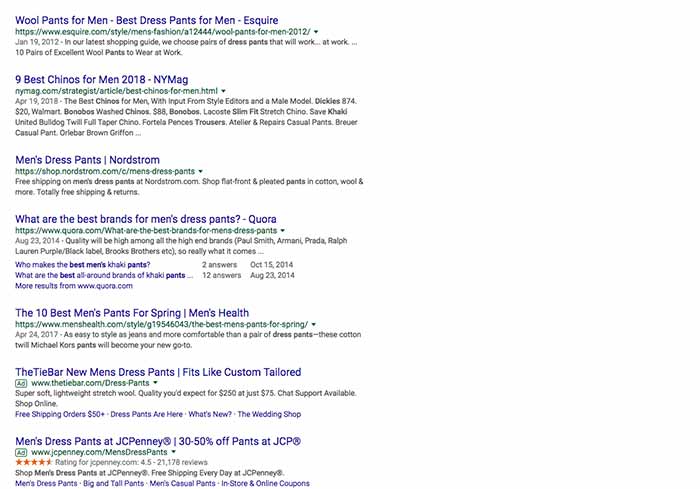Image resolution: width=700 pixels, height=489 pixels.
Task: Expand dropdown arrow next to esquire.com URL
Action: [316, 32]
